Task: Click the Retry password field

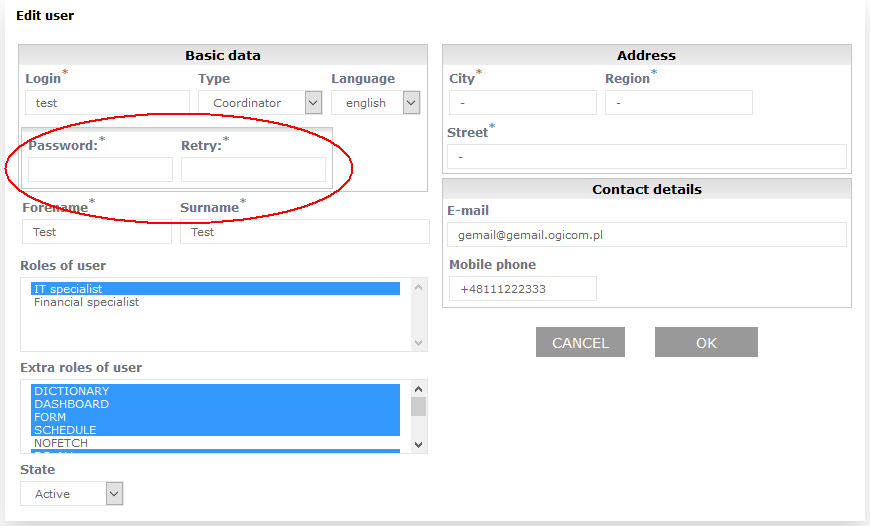Action: point(253,170)
